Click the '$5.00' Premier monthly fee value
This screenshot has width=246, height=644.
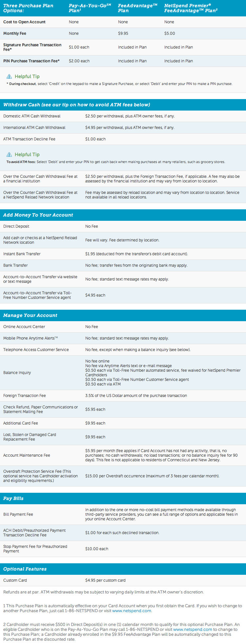[x=170, y=33]
